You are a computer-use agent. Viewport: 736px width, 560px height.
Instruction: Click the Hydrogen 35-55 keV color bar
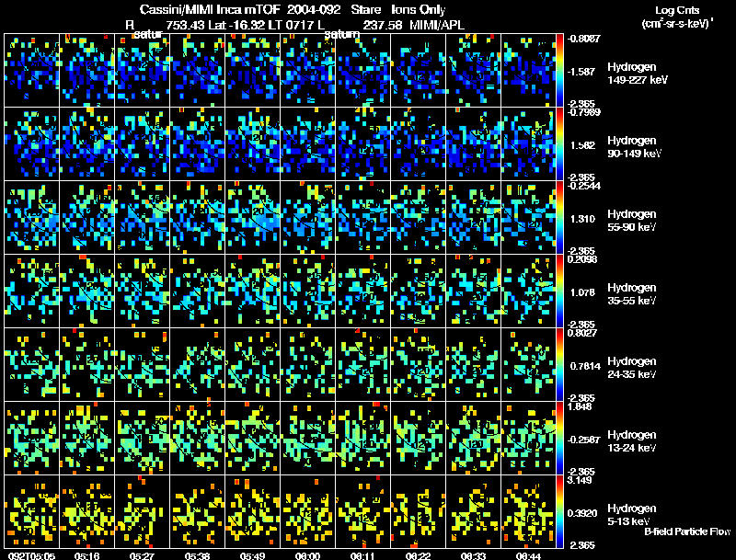click(x=559, y=291)
